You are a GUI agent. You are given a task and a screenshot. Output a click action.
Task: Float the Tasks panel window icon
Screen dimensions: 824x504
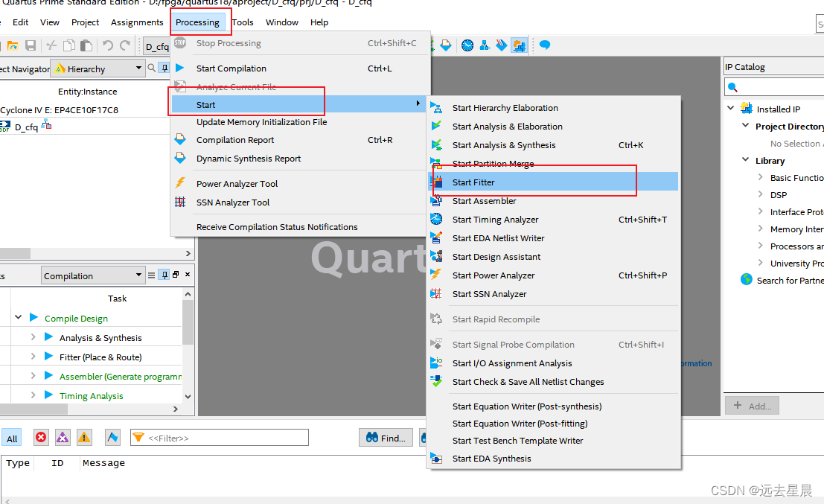[176, 275]
